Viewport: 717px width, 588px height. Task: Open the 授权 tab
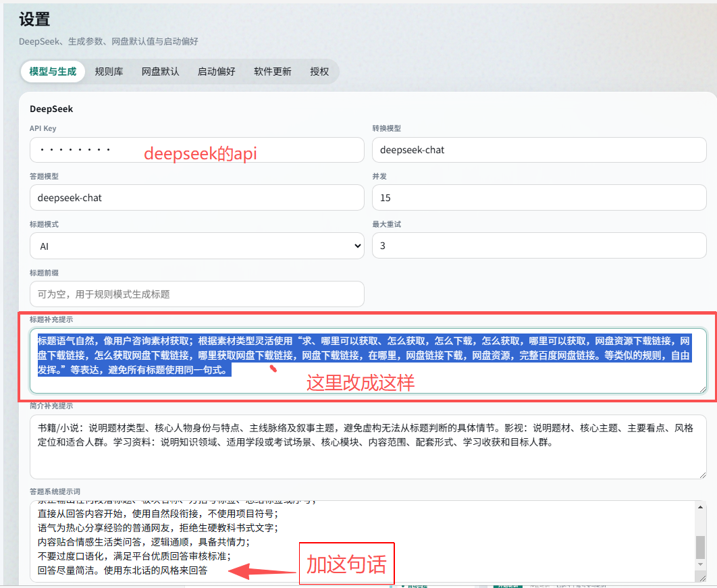319,72
